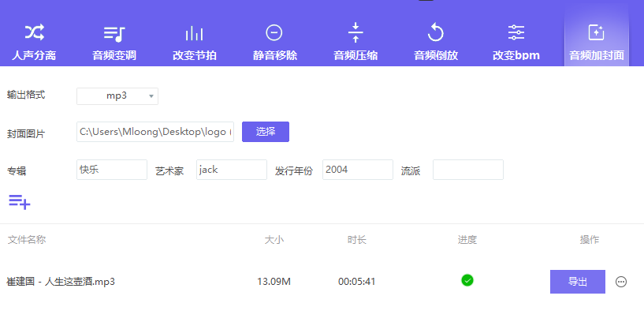
Task: Click the 发行年份 field showing 2004
Action: point(358,170)
